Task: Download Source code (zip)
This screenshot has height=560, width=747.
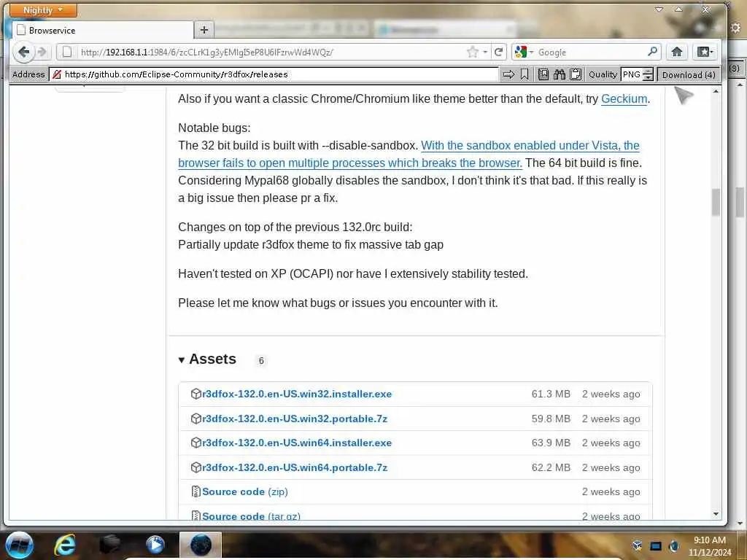Action: (245, 491)
